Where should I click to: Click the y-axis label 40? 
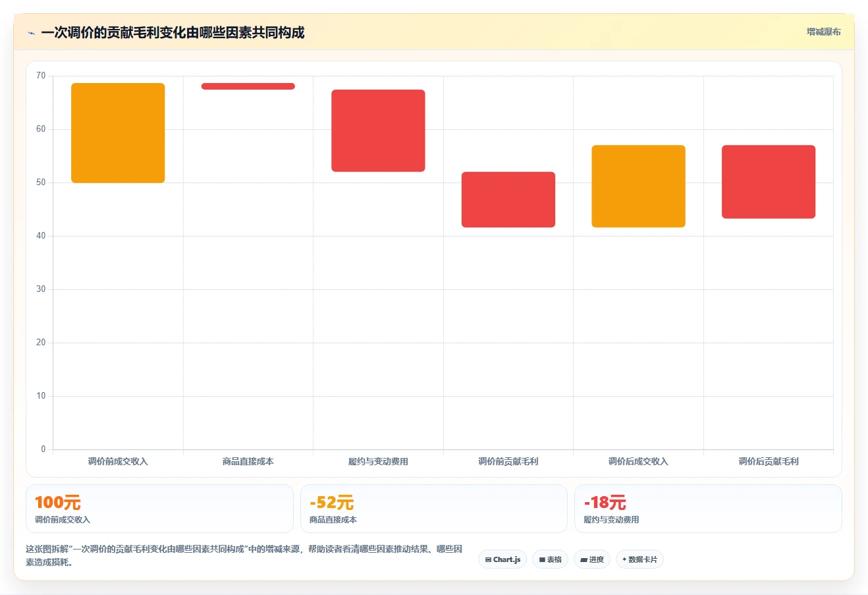[41, 236]
